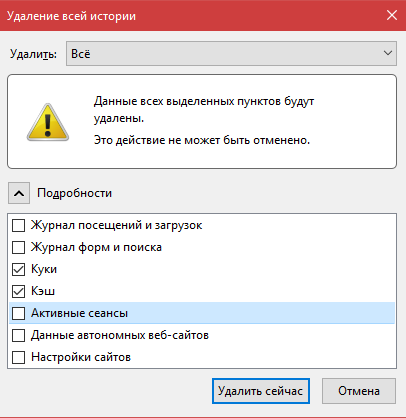406x418 pixels.
Task: Click the Подробности label text
Action: 74,193
